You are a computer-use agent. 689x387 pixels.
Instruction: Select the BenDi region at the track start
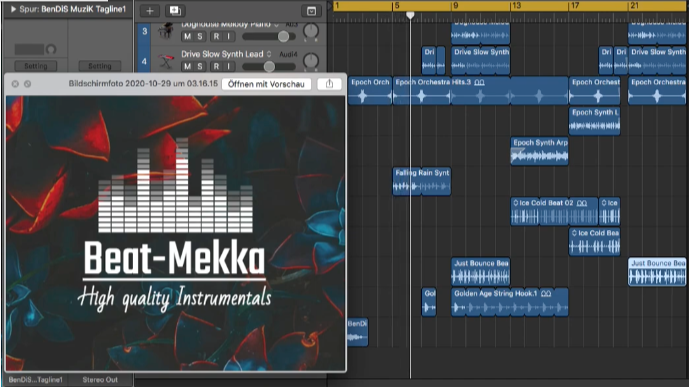click(x=357, y=332)
